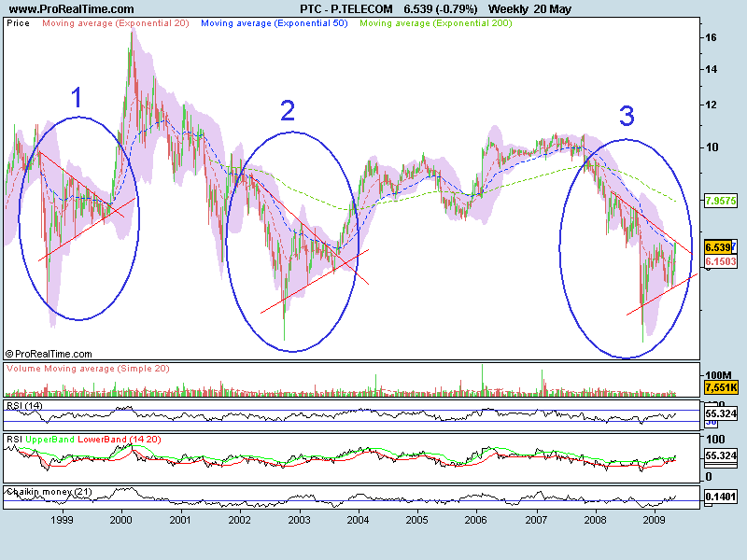Click the 2007 year on time axis
Viewport: 747px width, 560px height.
(x=536, y=520)
